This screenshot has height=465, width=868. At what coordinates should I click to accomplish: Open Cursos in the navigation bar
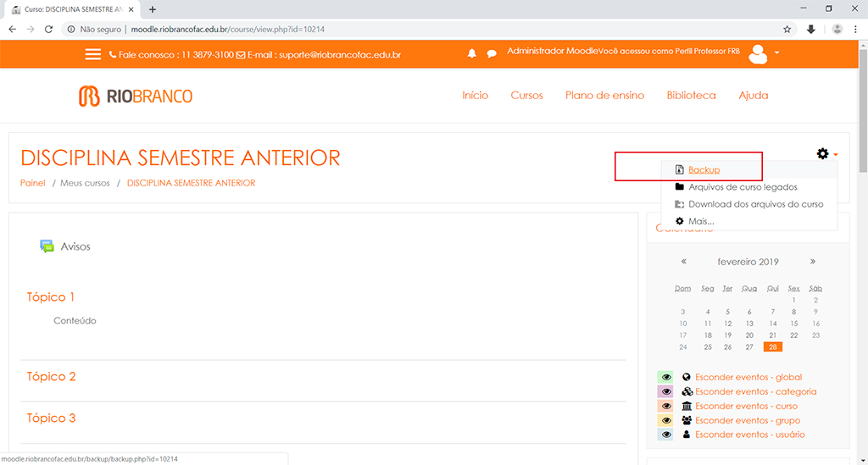(526, 95)
